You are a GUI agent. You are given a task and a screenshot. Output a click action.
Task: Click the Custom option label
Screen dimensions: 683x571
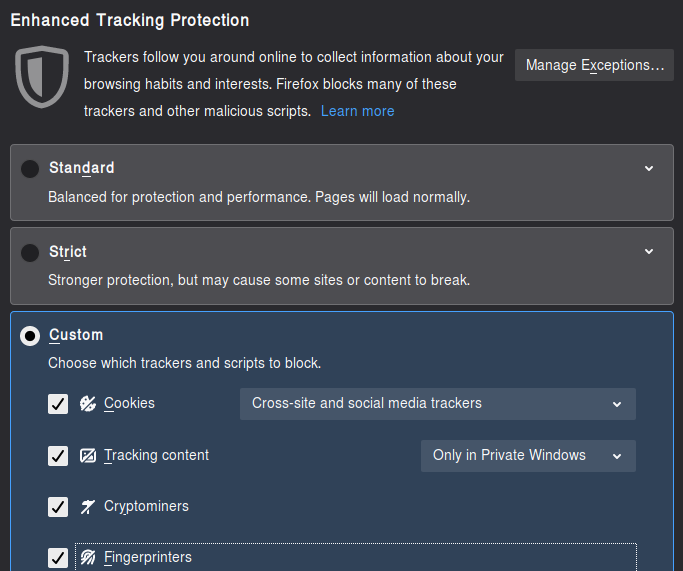76,335
